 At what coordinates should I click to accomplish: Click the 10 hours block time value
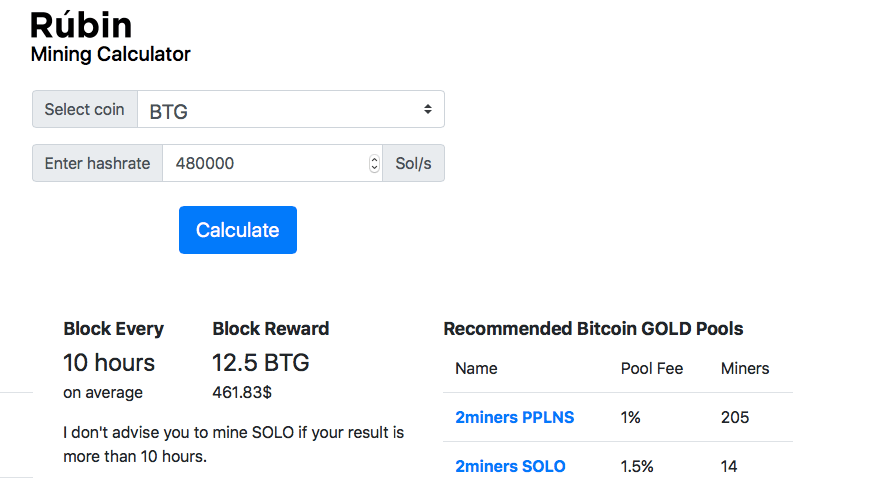click(109, 362)
